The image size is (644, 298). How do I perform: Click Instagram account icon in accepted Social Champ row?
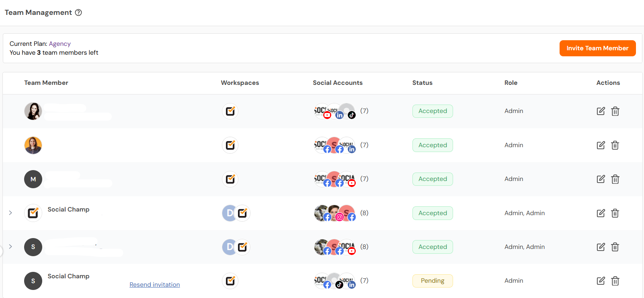[340, 217]
